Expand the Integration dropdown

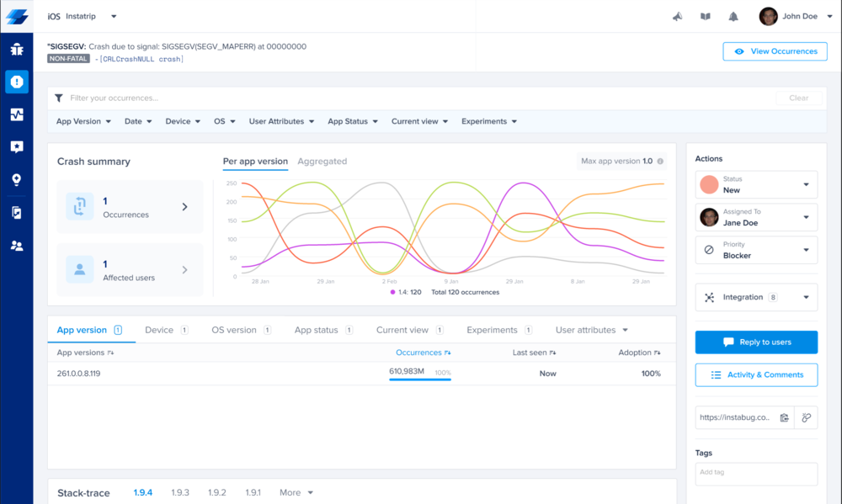756,297
